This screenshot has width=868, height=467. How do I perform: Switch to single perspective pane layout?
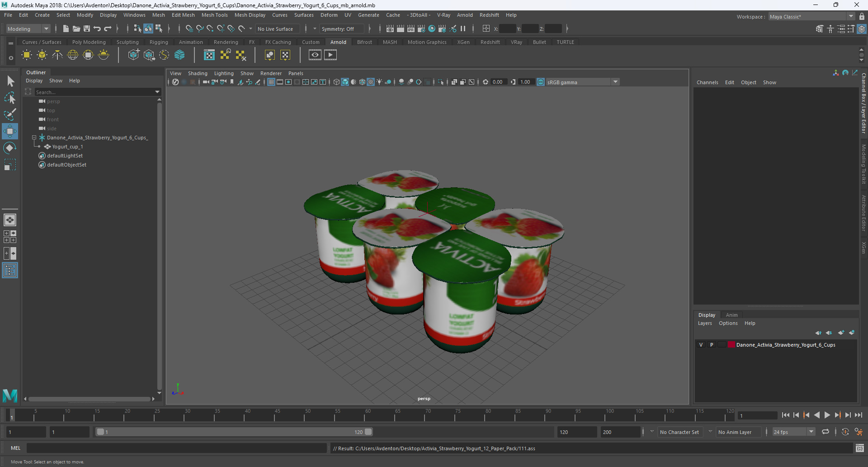pyautogui.click(x=10, y=220)
